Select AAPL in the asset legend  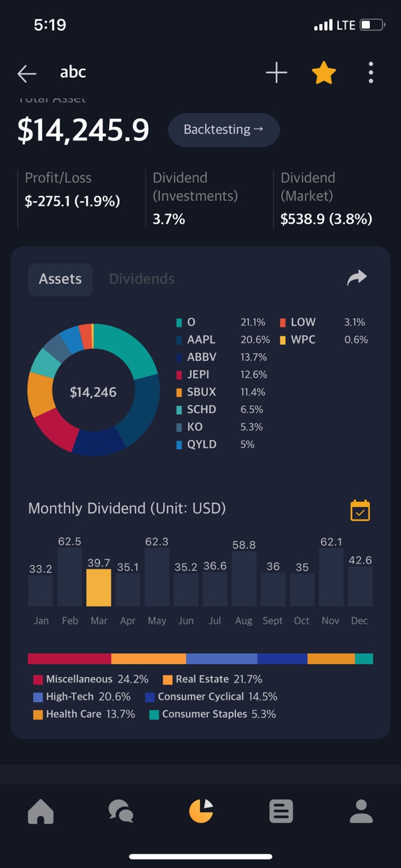pyautogui.click(x=201, y=339)
